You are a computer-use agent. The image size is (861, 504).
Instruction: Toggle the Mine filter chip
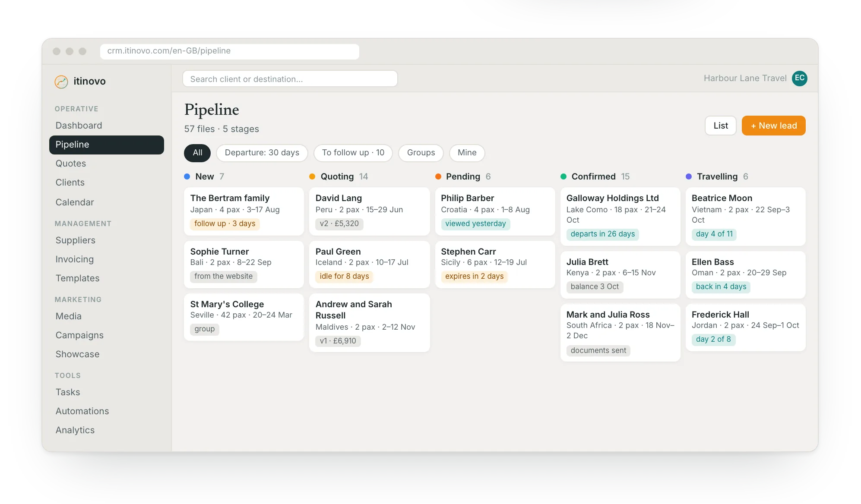(467, 153)
